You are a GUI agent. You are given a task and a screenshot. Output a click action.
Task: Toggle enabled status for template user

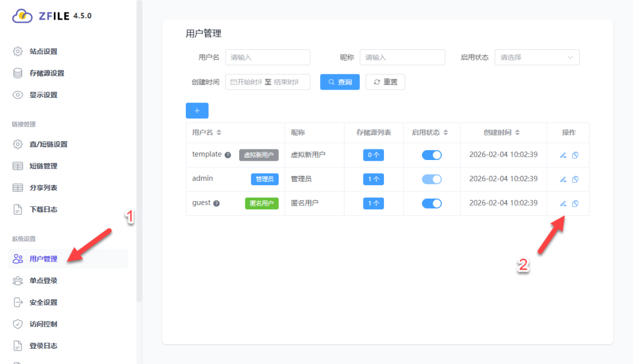coord(431,155)
